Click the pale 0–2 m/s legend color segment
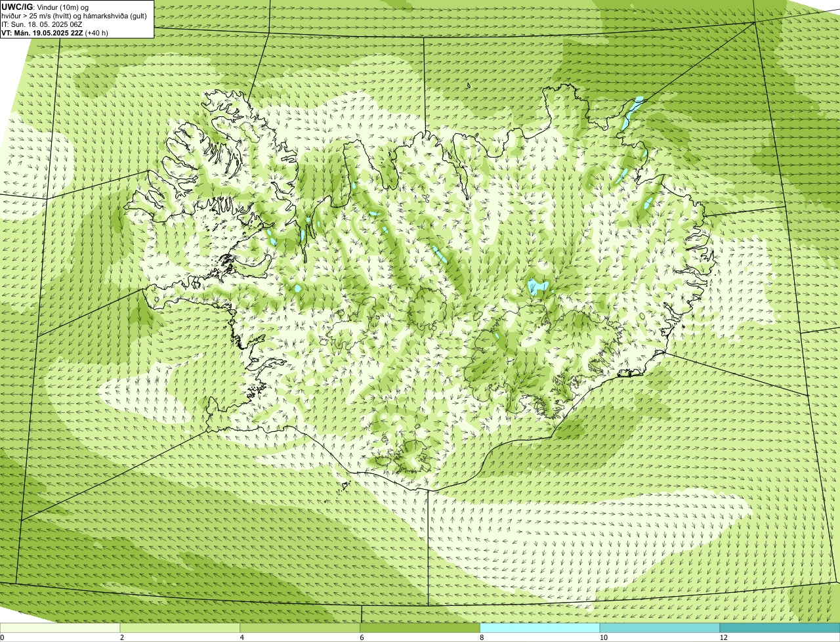Image resolution: width=840 pixels, height=642 pixels. 60,628
